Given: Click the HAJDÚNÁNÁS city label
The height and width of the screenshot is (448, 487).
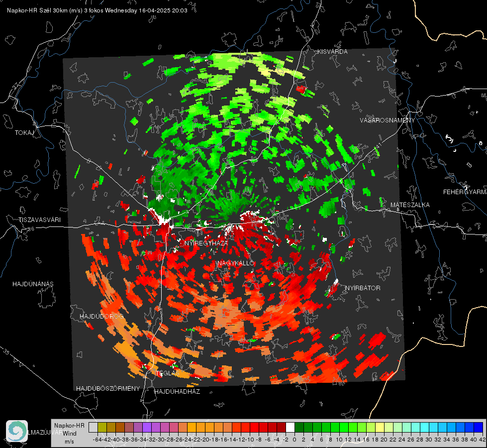Looking at the screenshot, I should 33,284.
